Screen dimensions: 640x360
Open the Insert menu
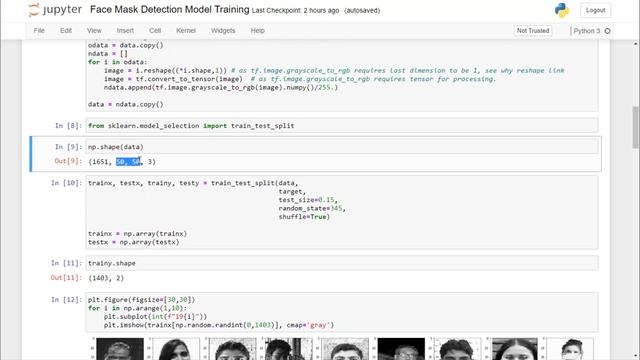(125, 31)
